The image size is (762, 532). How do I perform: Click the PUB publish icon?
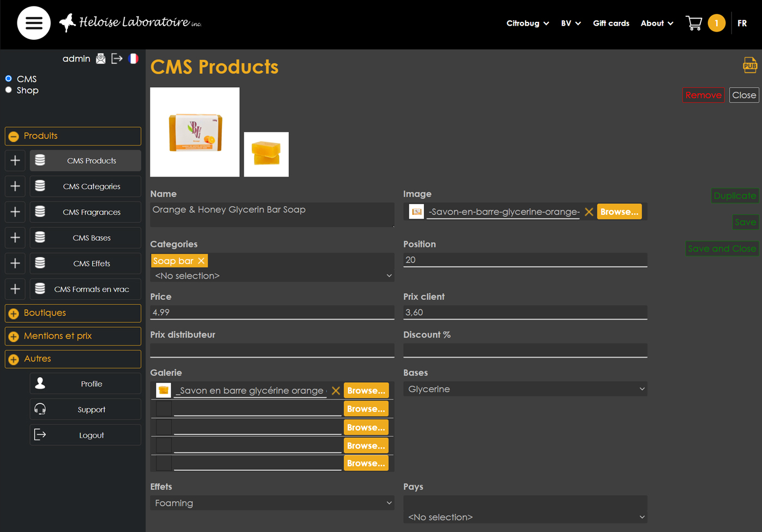[749, 65]
